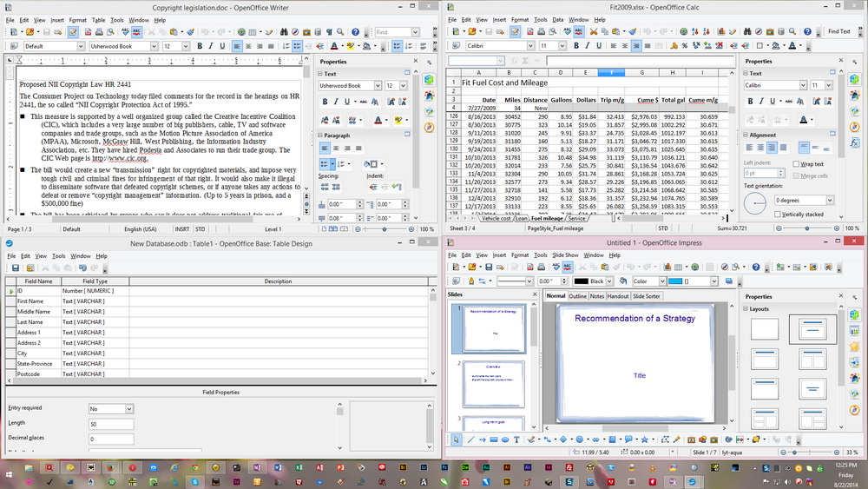Click column F header in Calc
Screen dimensions: 868x489
[x=612, y=73]
